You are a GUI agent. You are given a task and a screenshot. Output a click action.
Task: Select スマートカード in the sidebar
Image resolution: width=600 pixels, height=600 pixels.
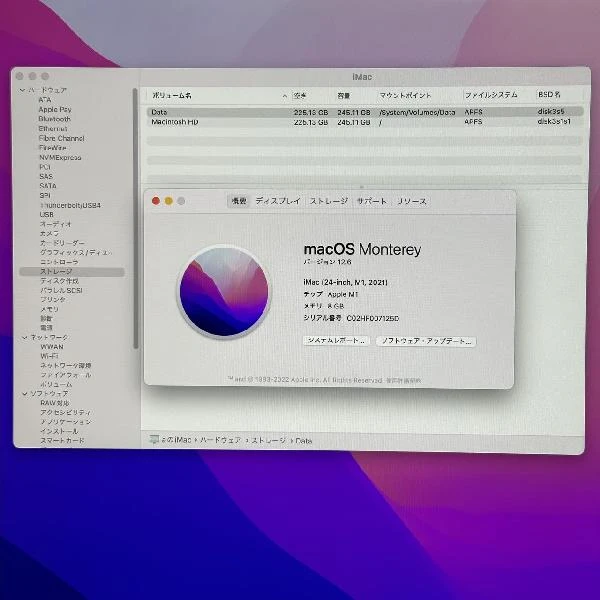coord(62,440)
